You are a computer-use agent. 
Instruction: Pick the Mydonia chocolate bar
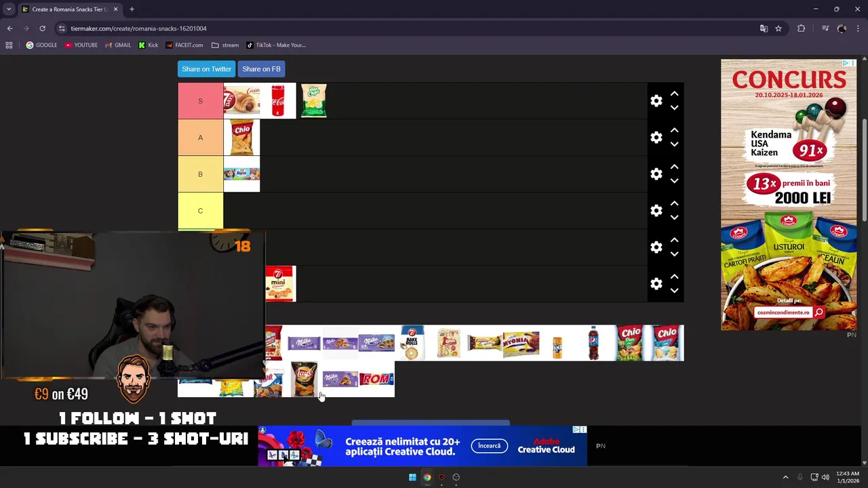click(x=521, y=343)
